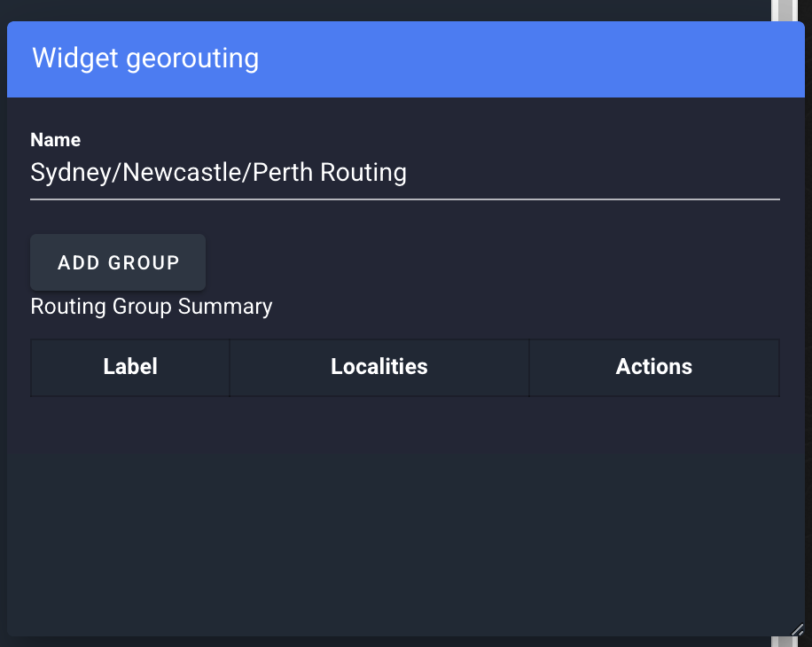Select the Localities column header
The image size is (812, 647).
(379, 367)
